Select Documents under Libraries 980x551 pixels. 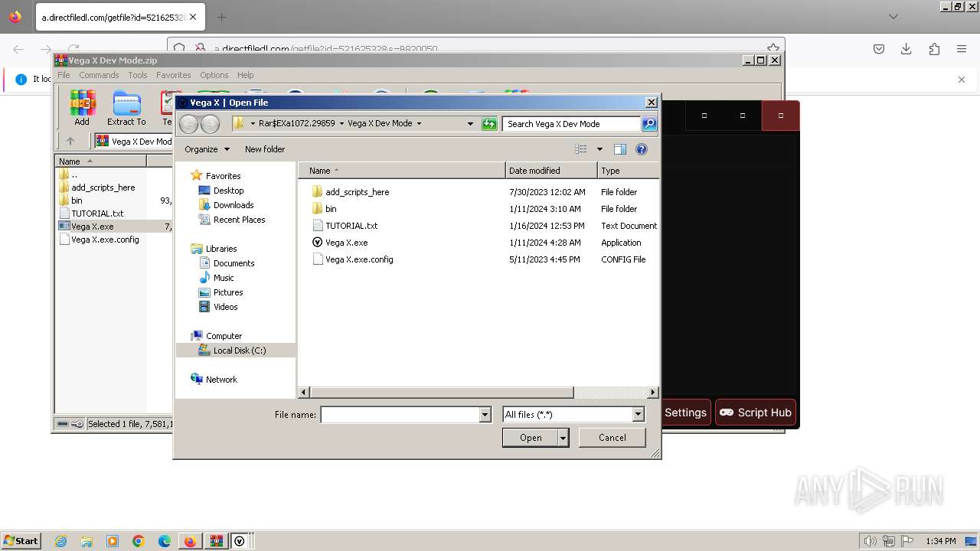point(234,263)
